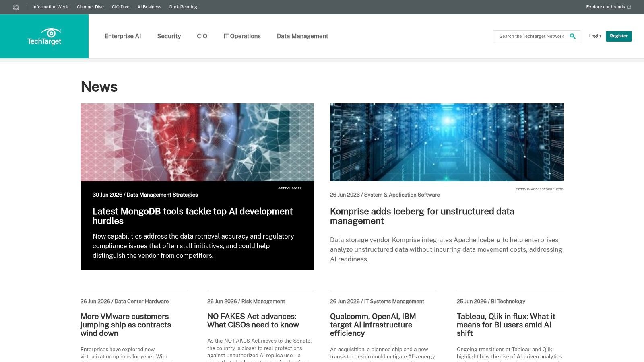Open the Explore our brands link

608,7
